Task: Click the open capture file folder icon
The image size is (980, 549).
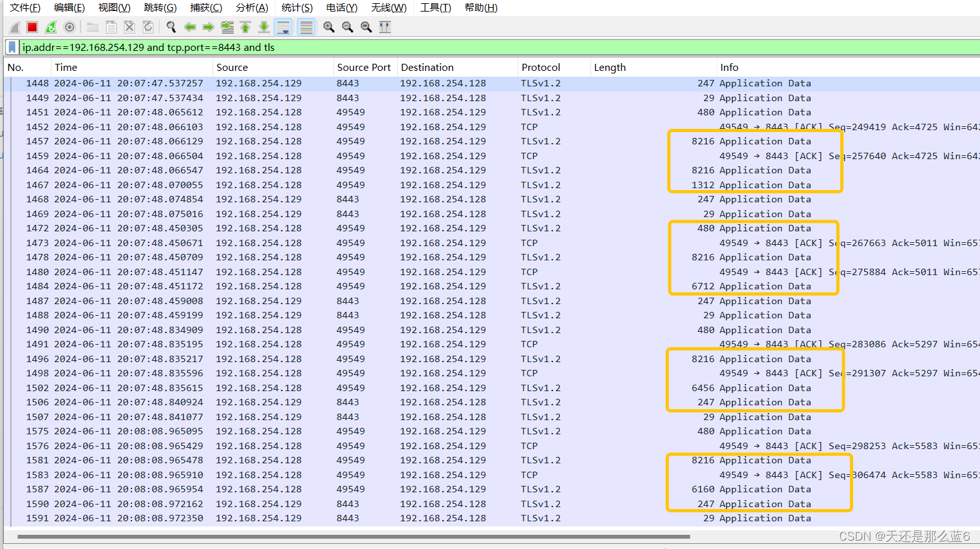Action: pos(93,27)
